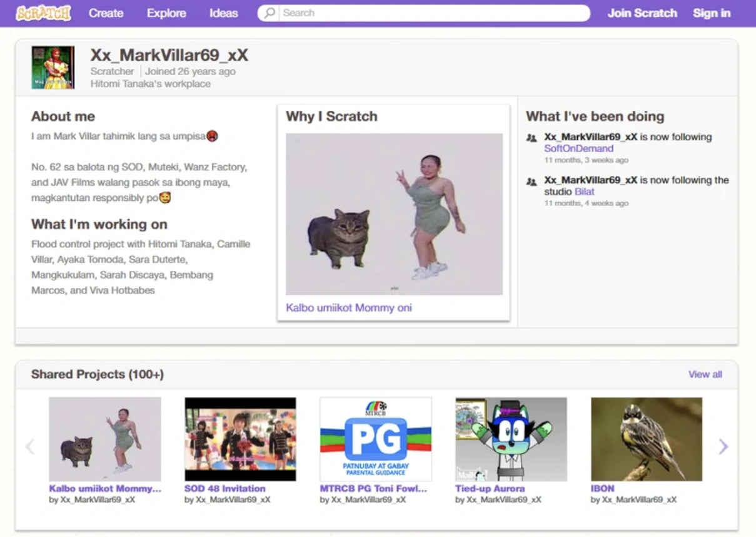Click the 'Scratcher' role label
The width and height of the screenshot is (756, 537).
tap(112, 71)
